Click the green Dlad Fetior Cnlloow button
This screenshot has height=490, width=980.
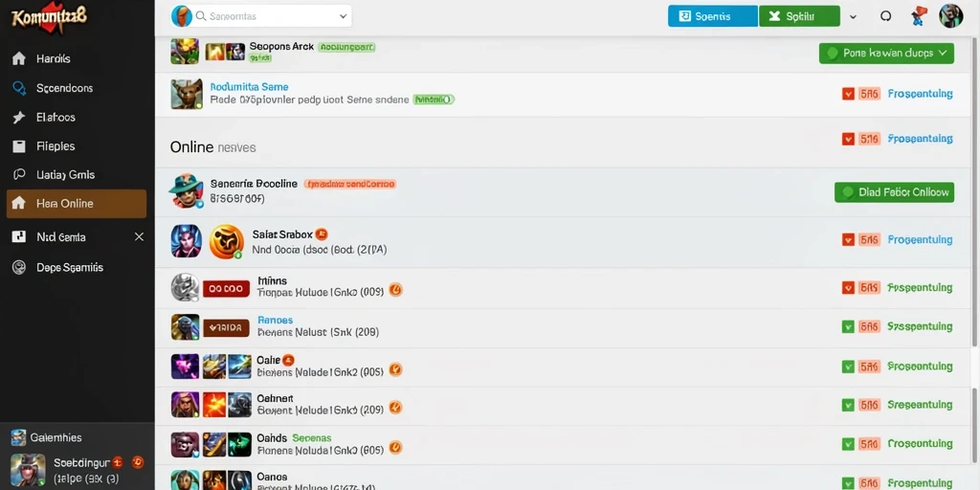coord(895,191)
